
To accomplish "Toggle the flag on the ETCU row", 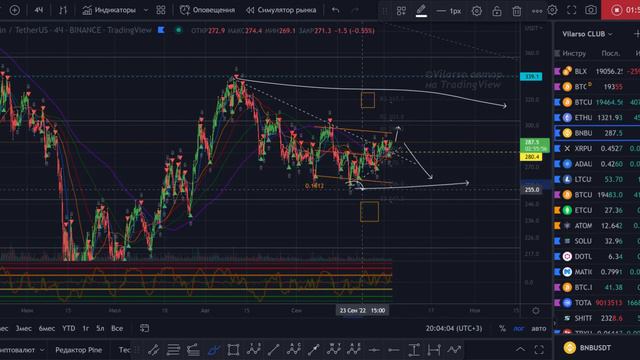I will point(557,210).
